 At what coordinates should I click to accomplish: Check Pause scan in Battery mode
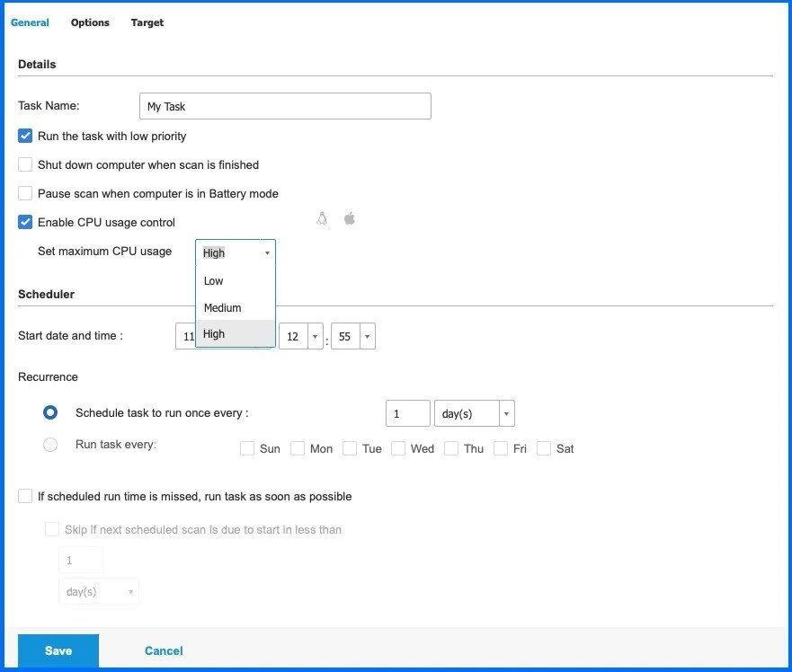[25, 194]
